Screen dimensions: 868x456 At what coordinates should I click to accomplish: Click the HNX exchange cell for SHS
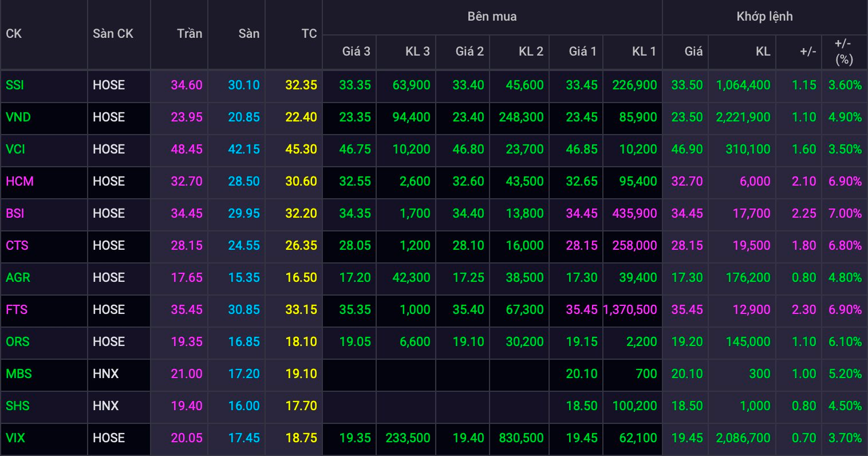click(x=106, y=406)
